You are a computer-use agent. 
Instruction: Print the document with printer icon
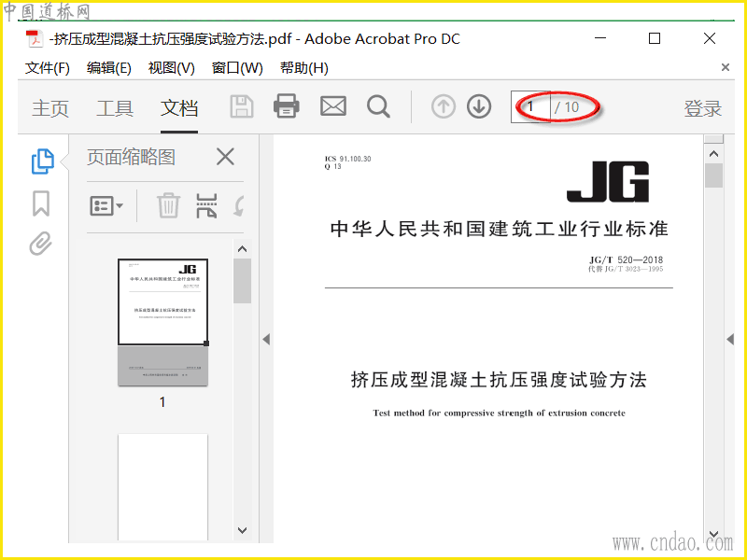point(287,105)
